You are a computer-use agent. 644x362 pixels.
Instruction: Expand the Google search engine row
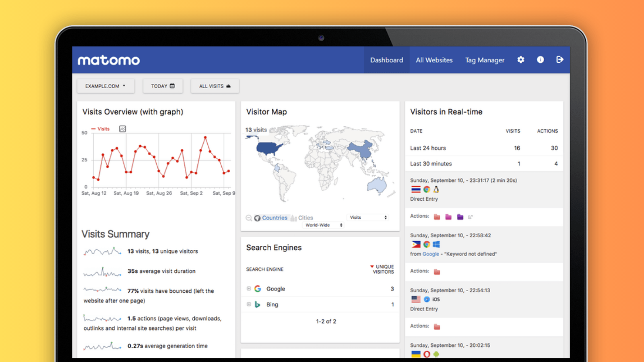(248, 288)
